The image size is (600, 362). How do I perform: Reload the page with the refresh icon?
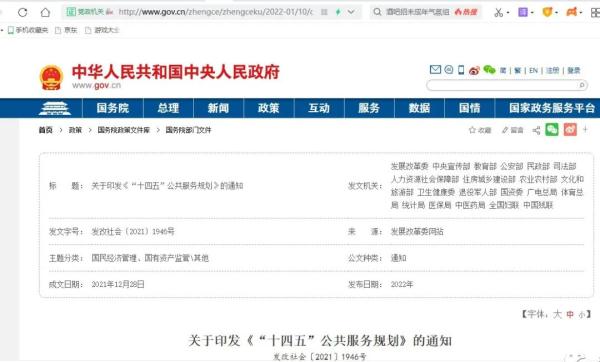(x=23, y=12)
